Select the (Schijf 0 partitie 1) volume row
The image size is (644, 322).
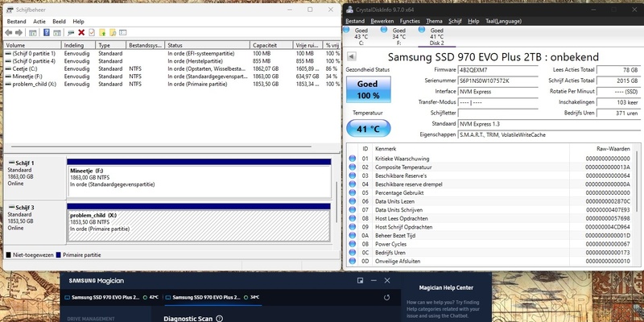pos(172,53)
